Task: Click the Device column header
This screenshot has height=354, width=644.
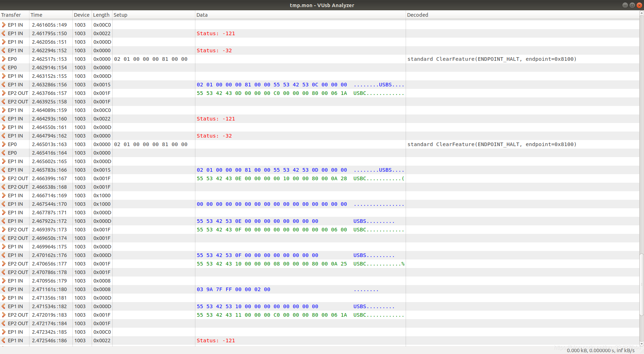Action: pos(82,15)
